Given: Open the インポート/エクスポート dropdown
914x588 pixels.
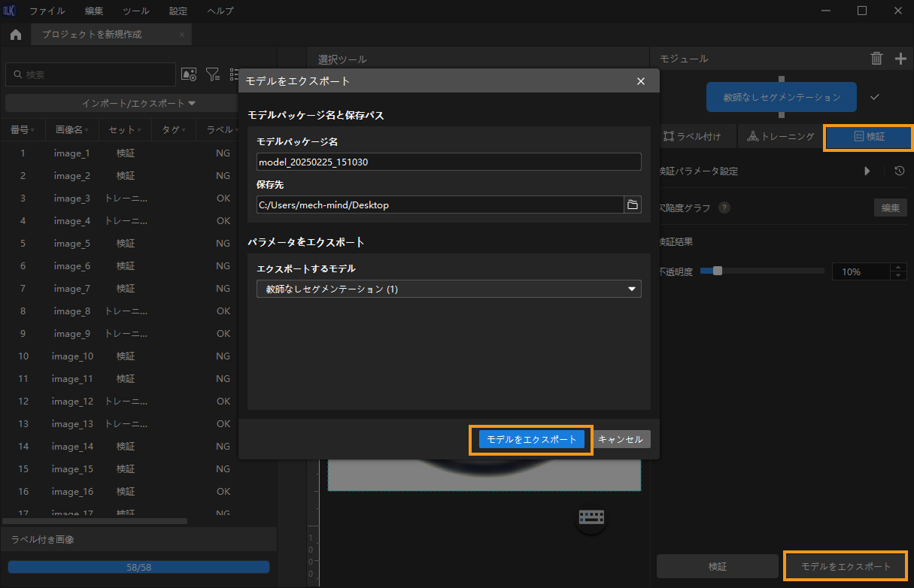Looking at the screenshot, I should pos(138,103).
